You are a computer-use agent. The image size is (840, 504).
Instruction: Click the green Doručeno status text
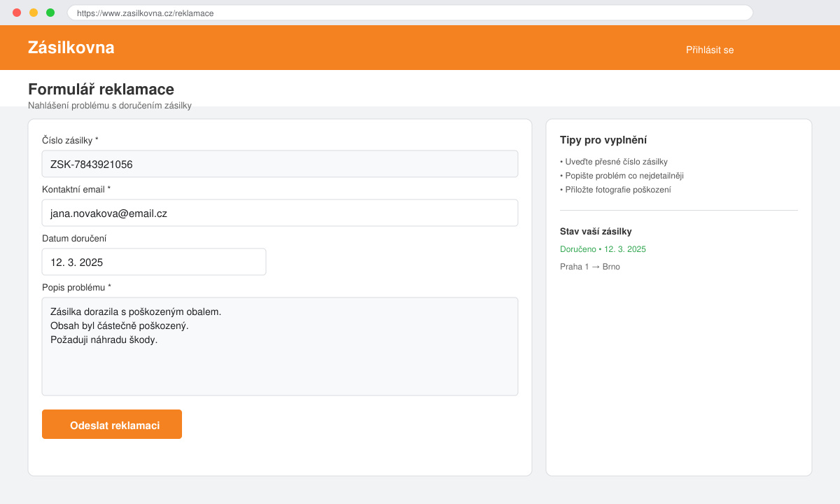603,249
